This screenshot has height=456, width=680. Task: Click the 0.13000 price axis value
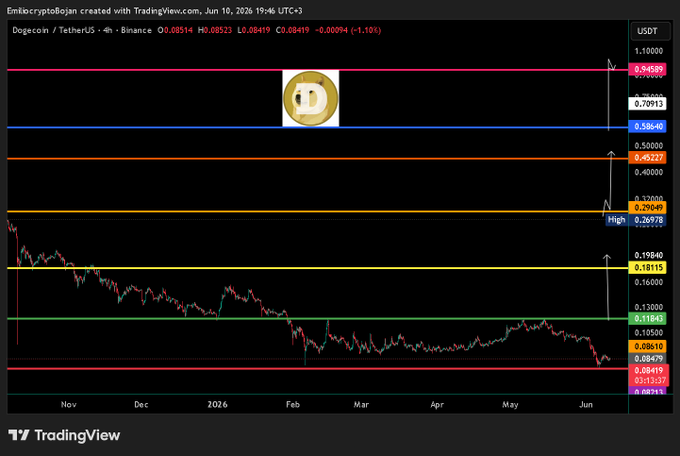click(648, 307)
